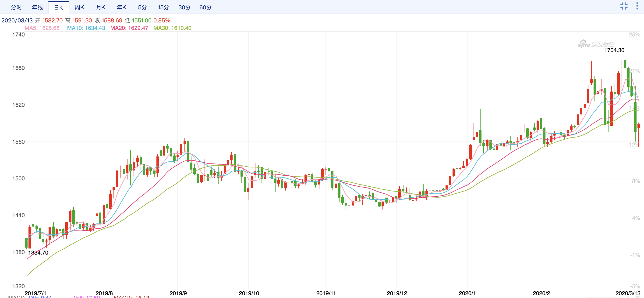Switch to the 60分 chart
This screenshot has width=644, height=298.
coord(205,7)
